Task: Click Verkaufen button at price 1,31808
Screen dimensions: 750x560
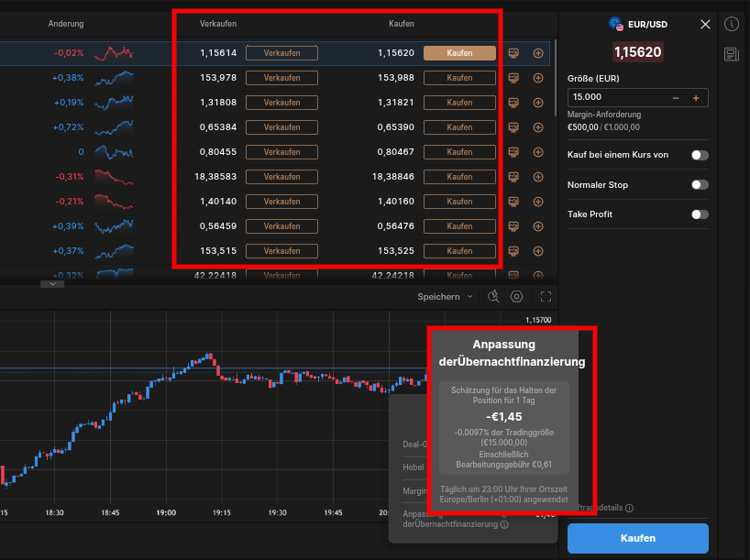Action: coord(281,103)
